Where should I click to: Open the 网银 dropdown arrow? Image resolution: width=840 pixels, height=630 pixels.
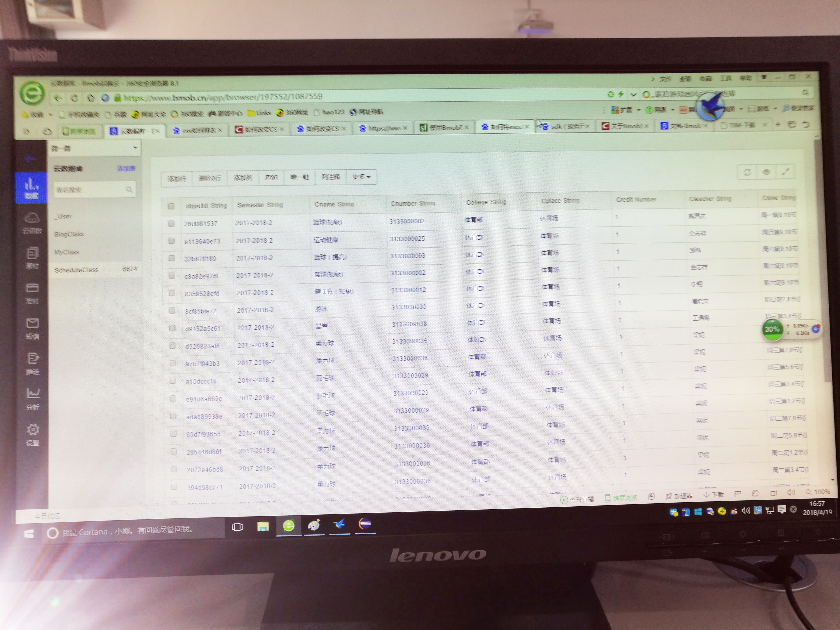(673, 110)
